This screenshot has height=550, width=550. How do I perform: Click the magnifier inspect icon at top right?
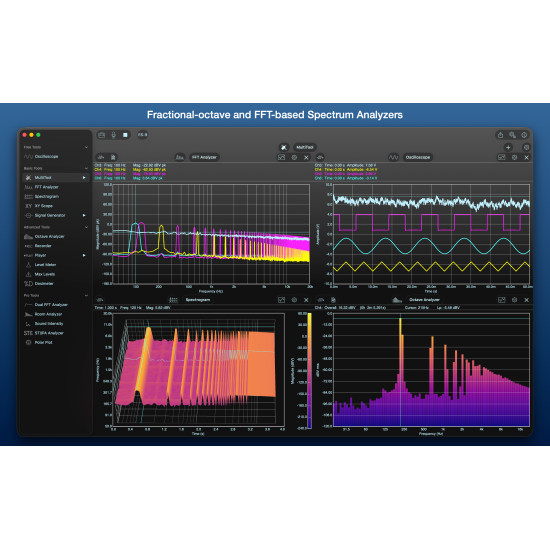click(x=512, y=135)
